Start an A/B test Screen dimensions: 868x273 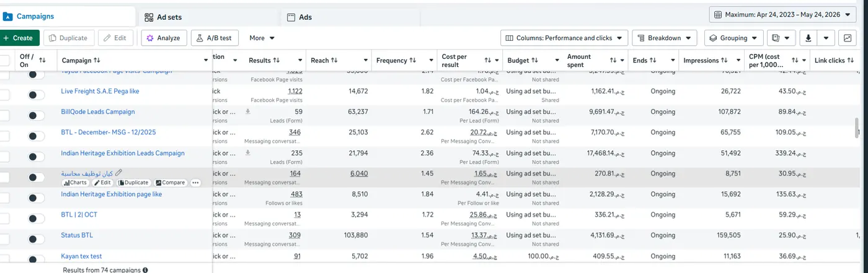pyautogui.click(x=215, y=38)
